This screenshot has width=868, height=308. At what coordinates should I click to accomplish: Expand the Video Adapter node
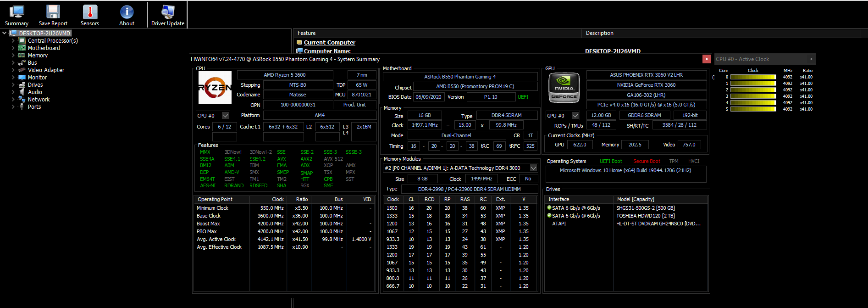pos(13,70)
